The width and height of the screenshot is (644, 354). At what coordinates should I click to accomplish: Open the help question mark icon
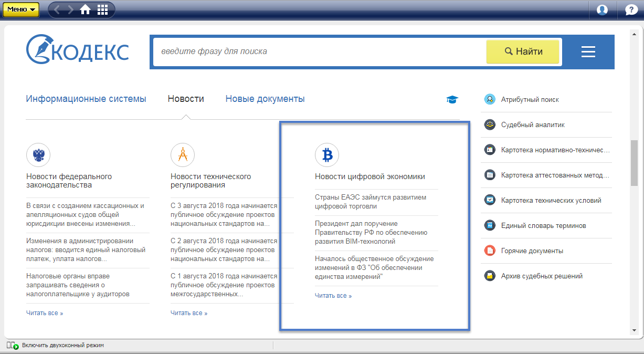click(631, 10)
